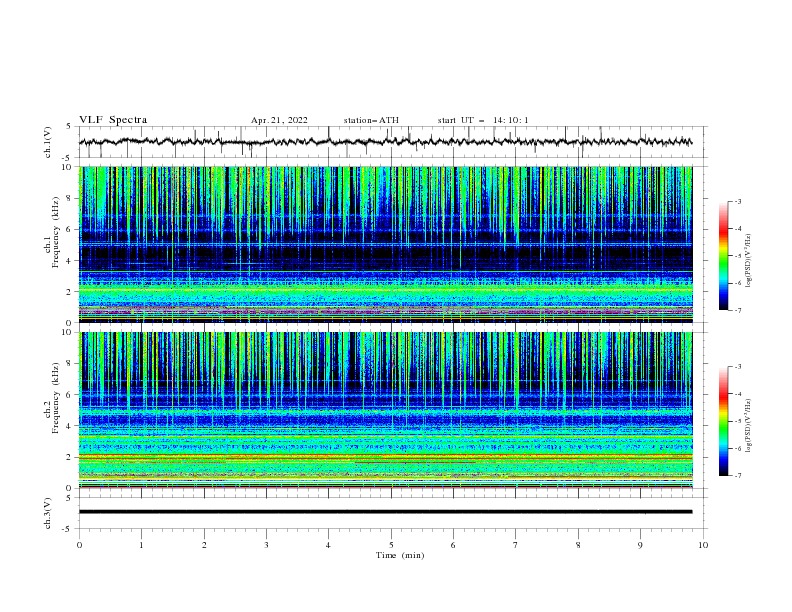Click time axis tick label "1"
The image size is (792, 612).
pos(142,545)
